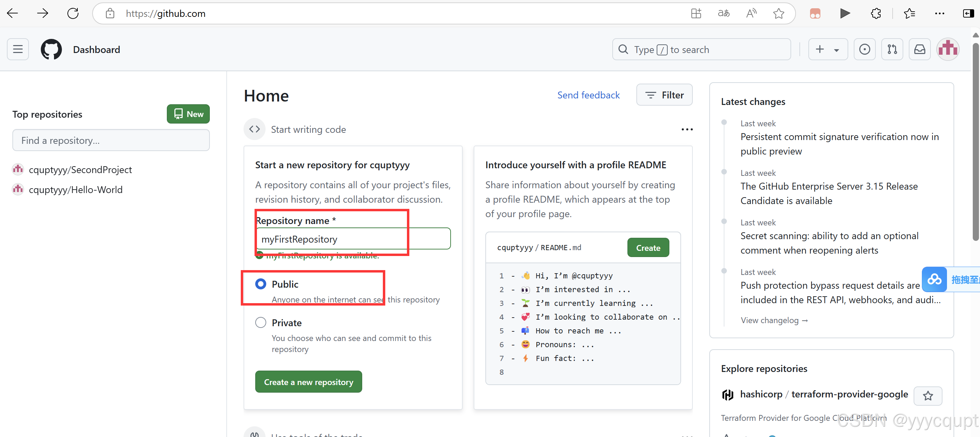Focus the Find a repository field
Viewport: 980px width, 437px height.
pos(111,140)
